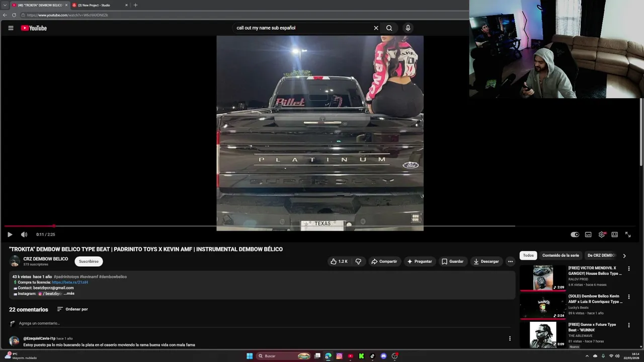Open a new browser tab

point(135,5)
